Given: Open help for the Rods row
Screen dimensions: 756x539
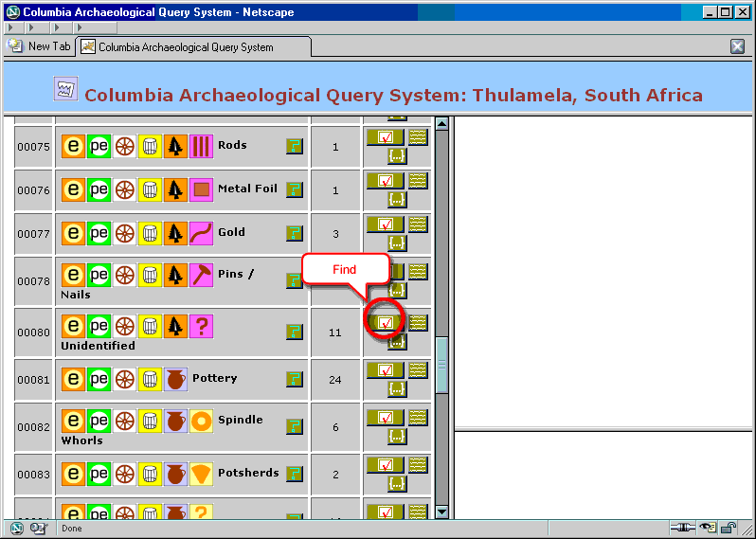Looking at the screenshot, I should tap(295, 146).
